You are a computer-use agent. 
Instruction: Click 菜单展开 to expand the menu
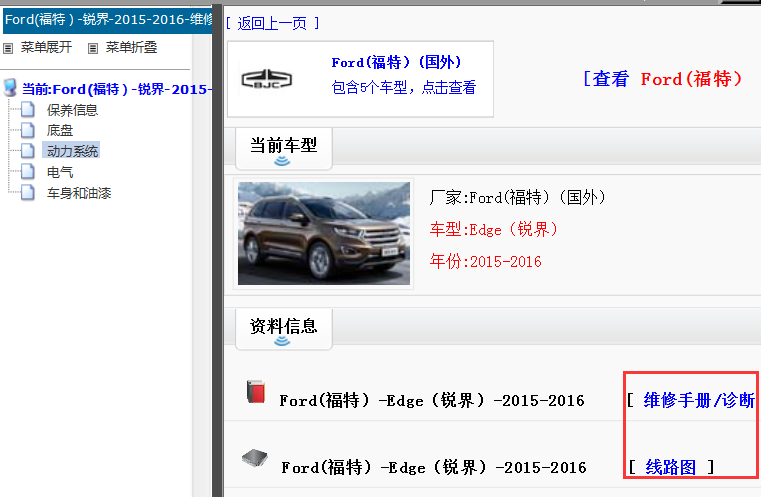pos(46,48)
